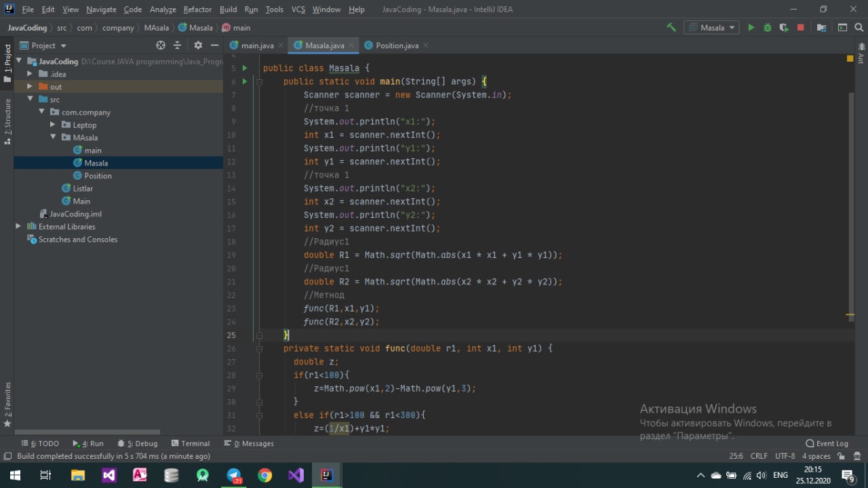Open the Refactor menu
This screenshot has width=868, height=488.
(197, 10)
